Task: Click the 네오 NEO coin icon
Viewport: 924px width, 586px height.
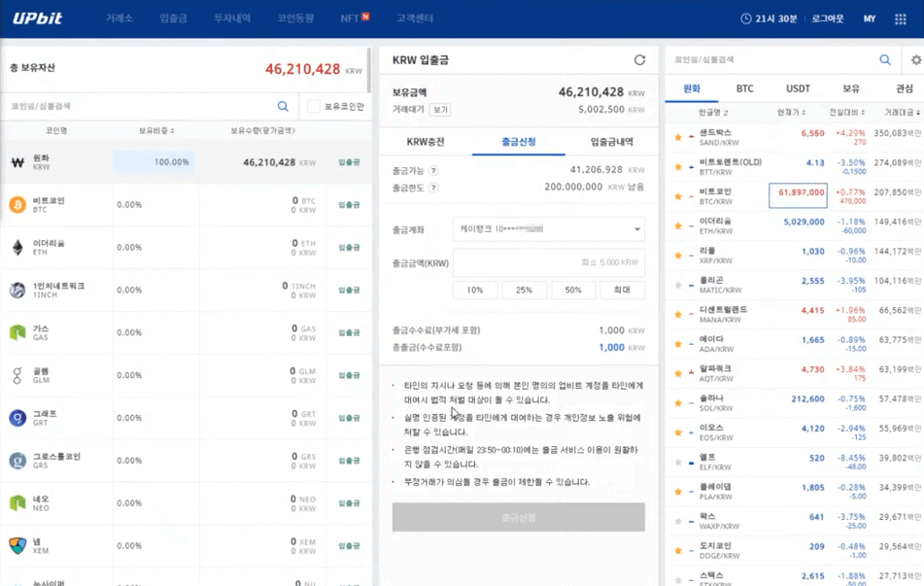Action: click(x=17, y=502)
